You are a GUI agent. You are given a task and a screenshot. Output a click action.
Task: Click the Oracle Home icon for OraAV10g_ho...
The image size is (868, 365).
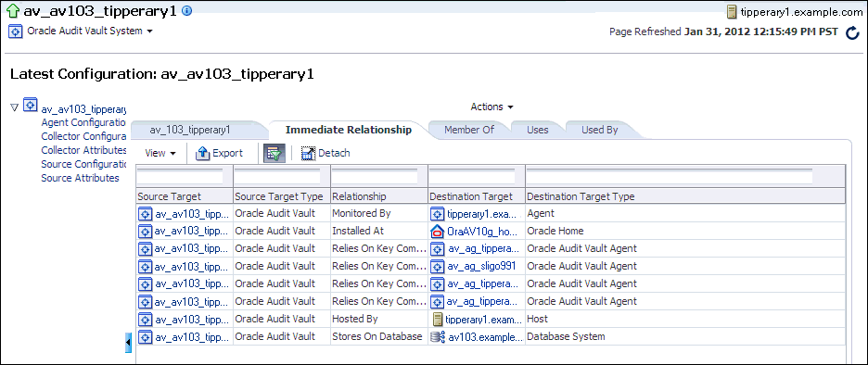438,232
